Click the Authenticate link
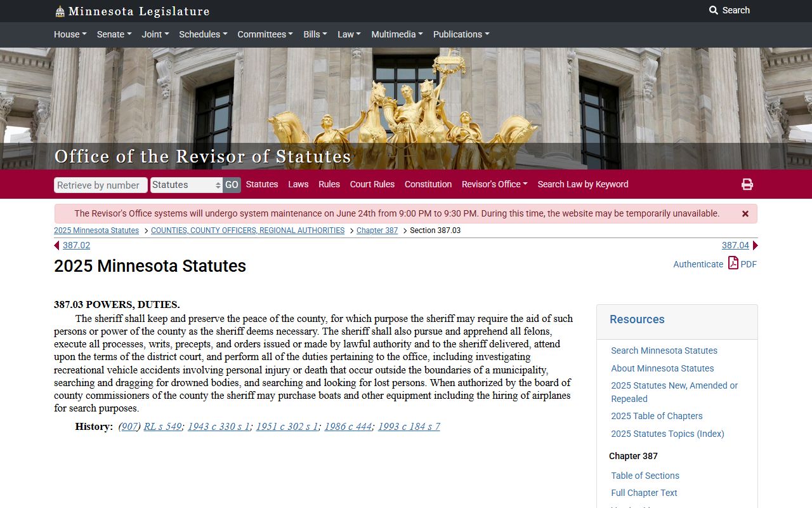The height and width of the screenshot is (508, 812). [698, 264]
